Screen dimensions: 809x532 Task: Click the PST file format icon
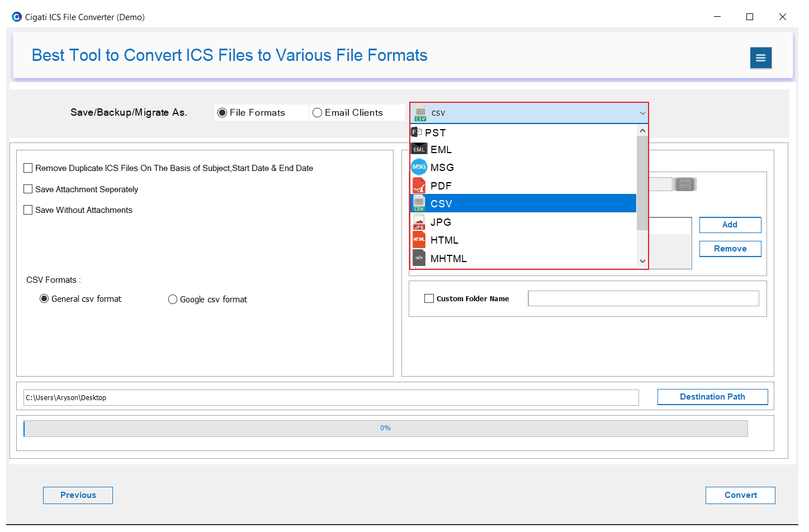417,132
